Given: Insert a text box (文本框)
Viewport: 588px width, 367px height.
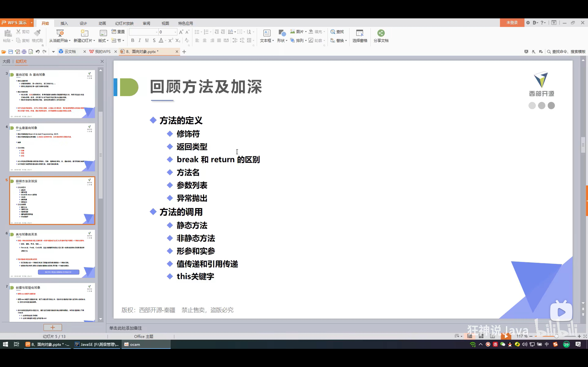Looking at the screenshot, I should point(267,33).
